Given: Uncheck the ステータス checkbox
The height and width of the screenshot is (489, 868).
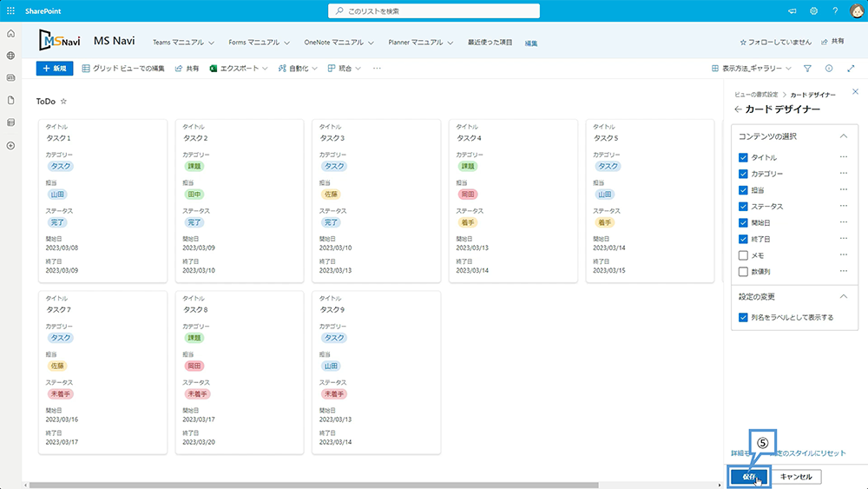Looking at the screenshot, I should click(743, 207).
